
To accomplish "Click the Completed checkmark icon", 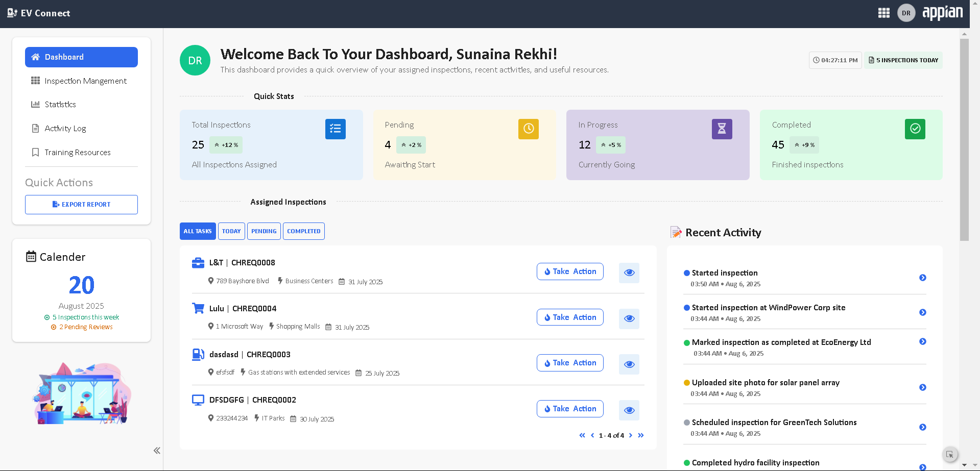I will coord(915,129).
